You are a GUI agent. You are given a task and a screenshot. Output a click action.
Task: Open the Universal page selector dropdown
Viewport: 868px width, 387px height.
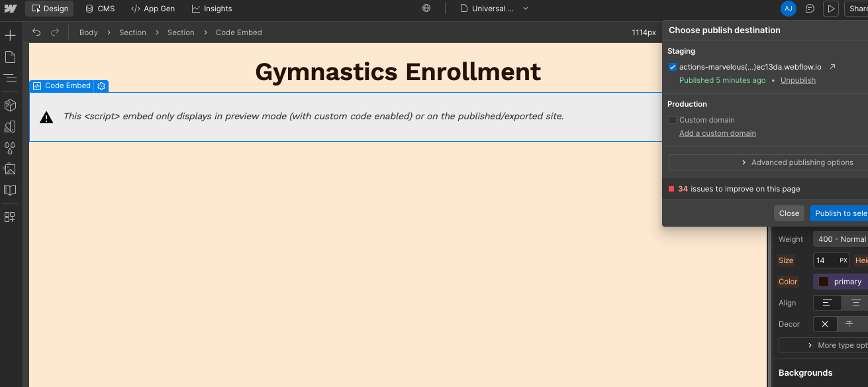(495, 9)
